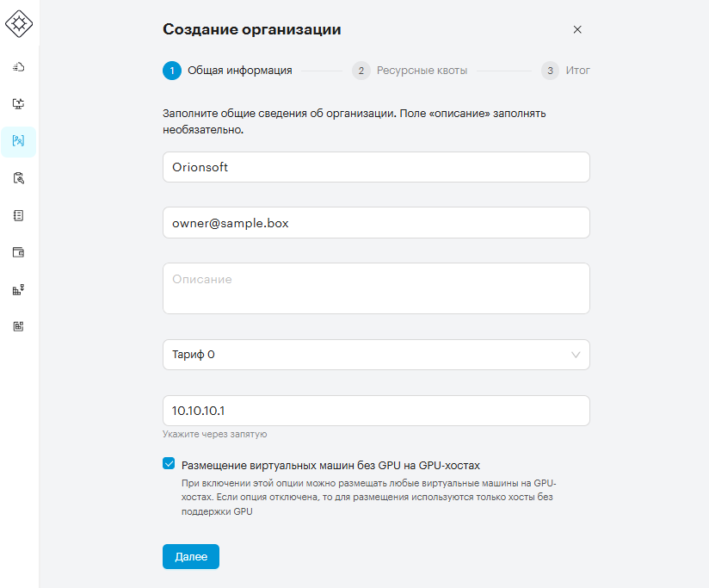
Task: Open the clipboard with wrench icon
Action: (19, 178)
